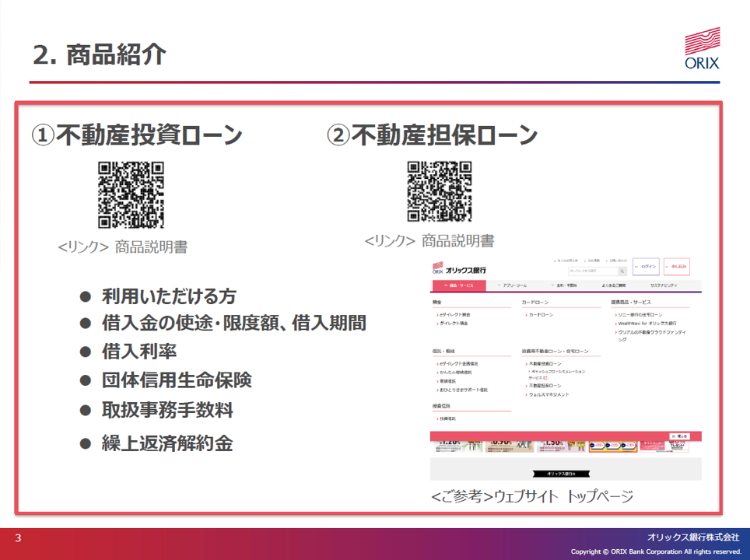This screenshot has width=750, height=560.
Task: Open the ダイレクト預金 link below eダイレクト預金
Action: [x=452, y=324]
